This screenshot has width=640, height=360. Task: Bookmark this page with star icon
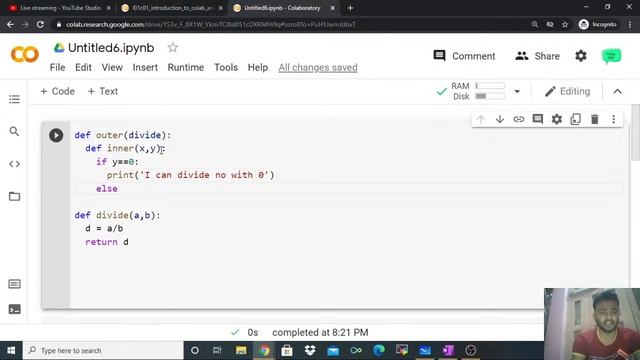(565, 24)
